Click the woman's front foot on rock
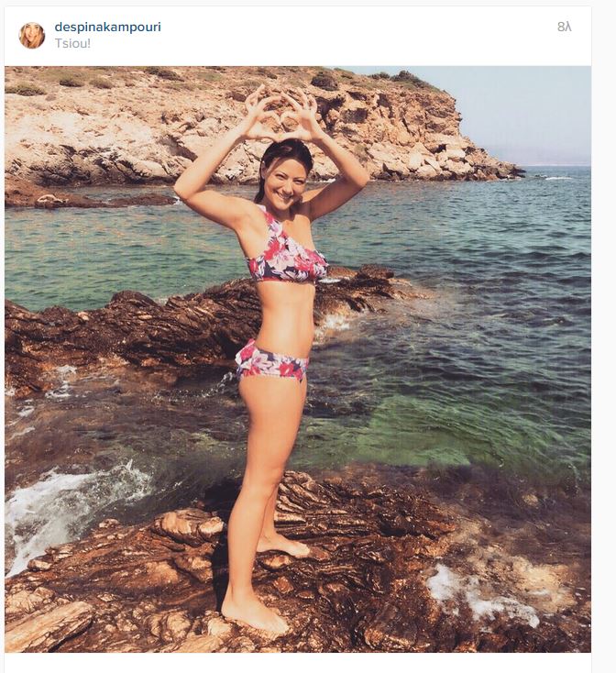 click(253, 614)
